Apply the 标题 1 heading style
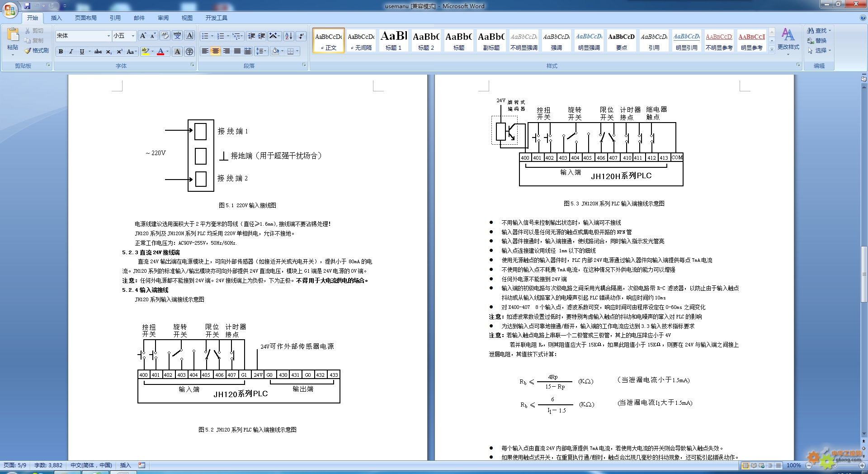Image resolution: width=868 pixels, height=474 pixels. click(x=393, y=41)
